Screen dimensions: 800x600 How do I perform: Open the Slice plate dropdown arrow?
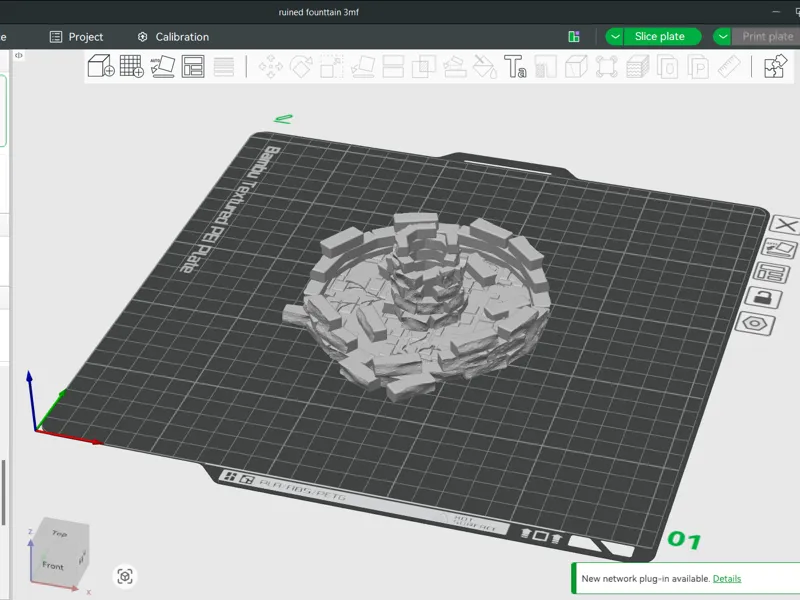[615, 37]
